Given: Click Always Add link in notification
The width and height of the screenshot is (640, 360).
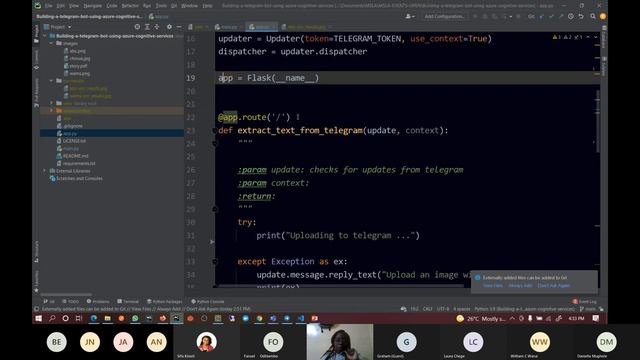Looking at the screenshot, I should 520,285.
